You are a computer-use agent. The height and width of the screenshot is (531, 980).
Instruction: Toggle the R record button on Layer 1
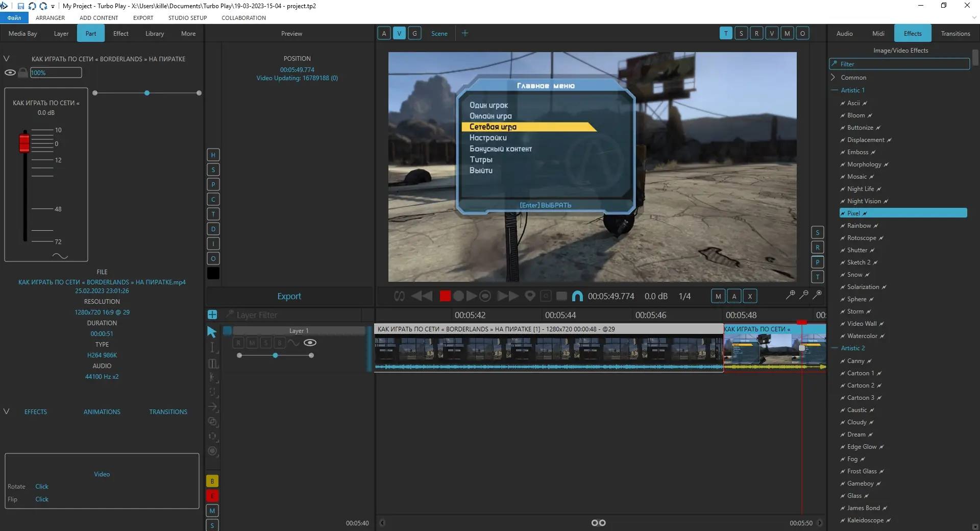238,343
